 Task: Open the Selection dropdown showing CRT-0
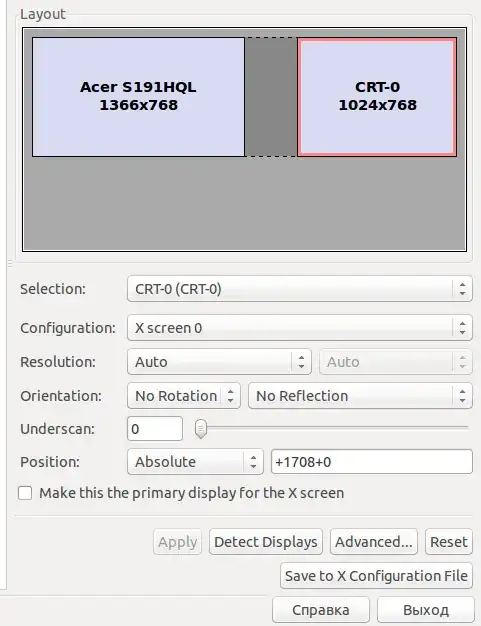tap(300, 289)
